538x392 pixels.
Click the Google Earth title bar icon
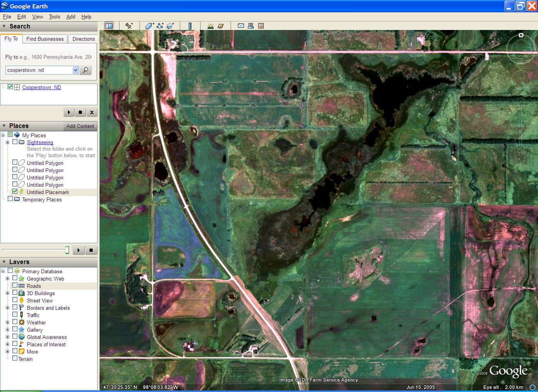point(5,6)
